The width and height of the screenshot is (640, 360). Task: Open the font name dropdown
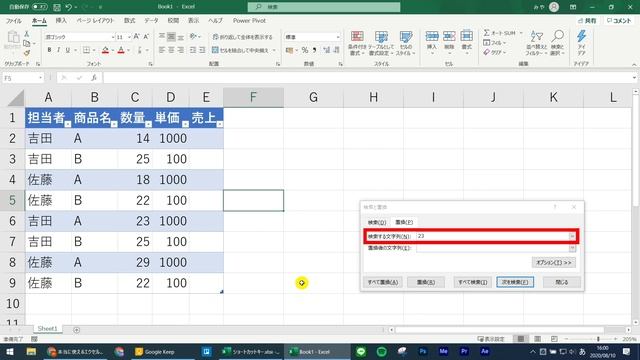[x=113, y=37]
